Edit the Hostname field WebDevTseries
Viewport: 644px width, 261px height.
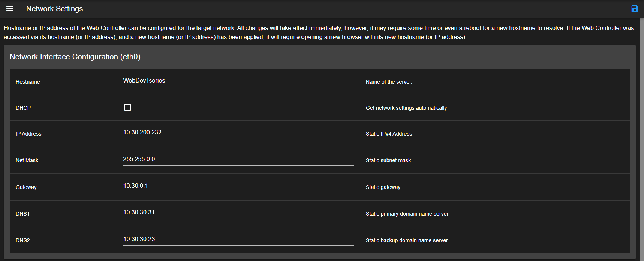pyautogui.click(x=238, y=81)
